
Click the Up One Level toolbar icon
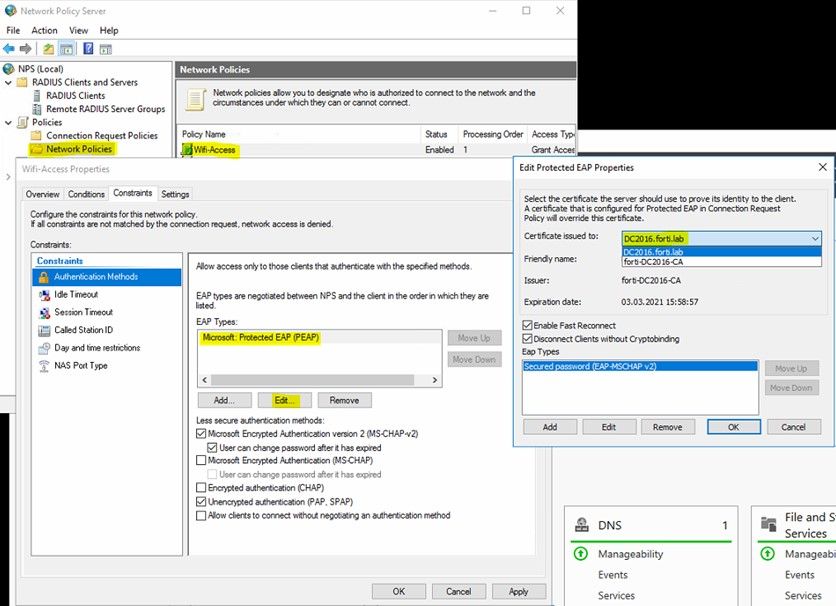click(x=49, y=49)
